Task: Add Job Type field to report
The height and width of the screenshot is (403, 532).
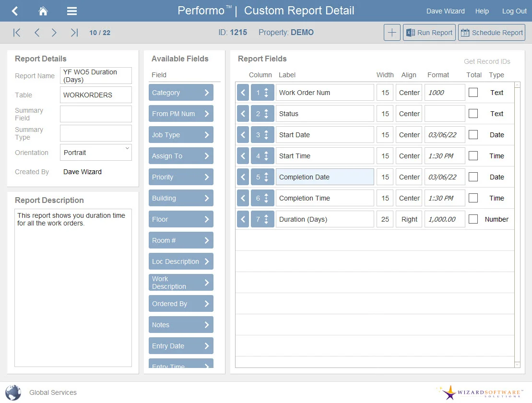Action: (181, 135)
